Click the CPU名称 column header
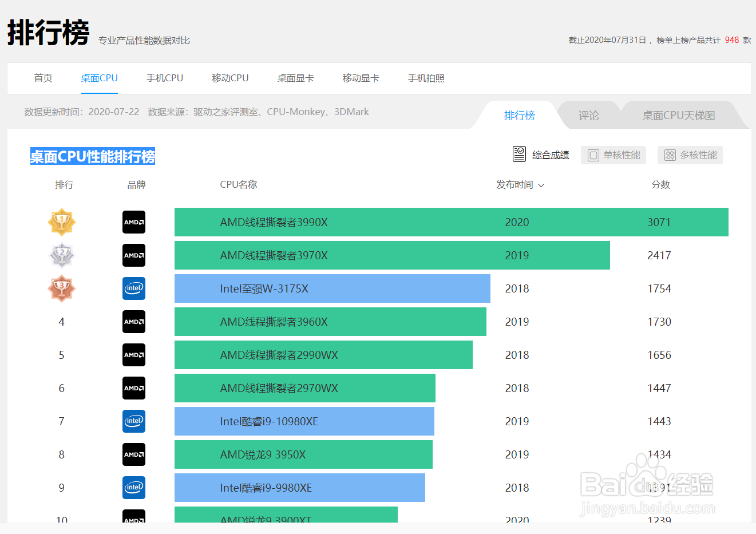 (239, 184)
